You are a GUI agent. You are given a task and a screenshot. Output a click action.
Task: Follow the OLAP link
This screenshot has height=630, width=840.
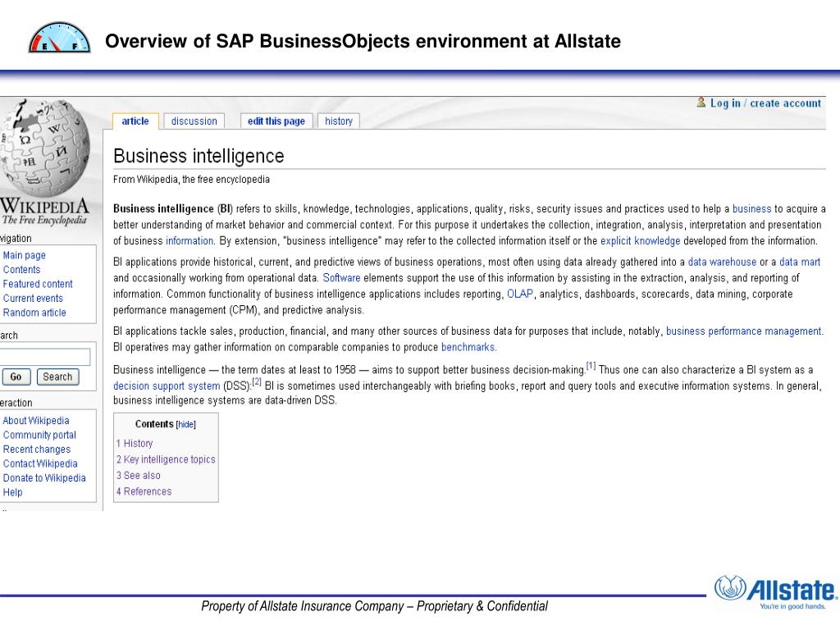coord(519,294)
